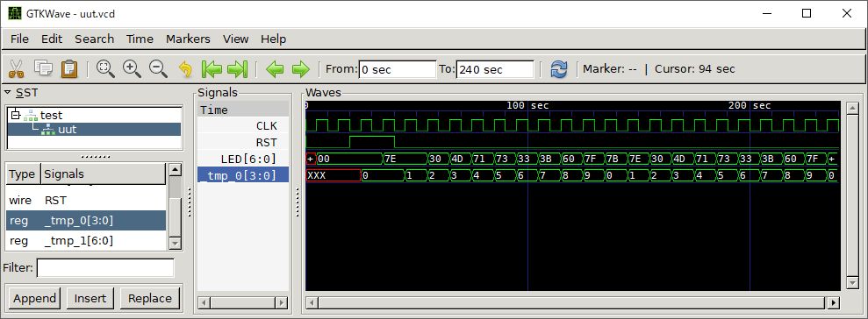The width and height of the screenshot is (868, 319).
Task: Select the _tmp_0[3:0] signal in Signals pane
Action: pos(243,175)
